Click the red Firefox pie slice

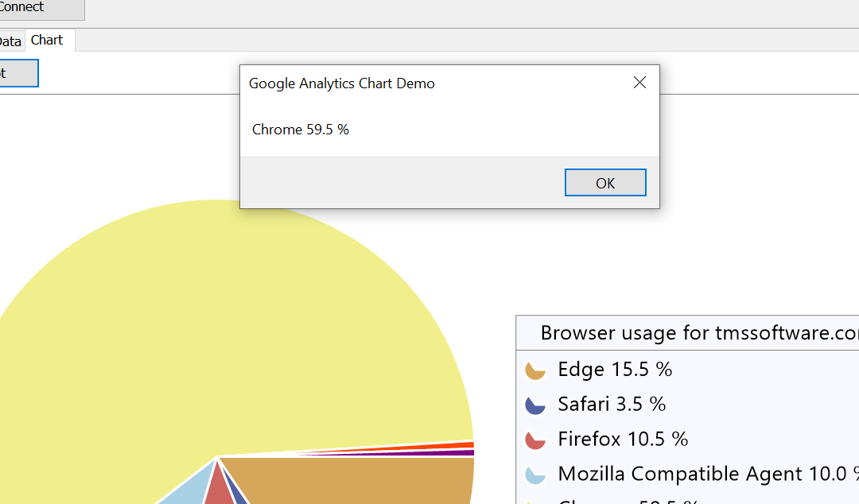(x=220, y=489)
